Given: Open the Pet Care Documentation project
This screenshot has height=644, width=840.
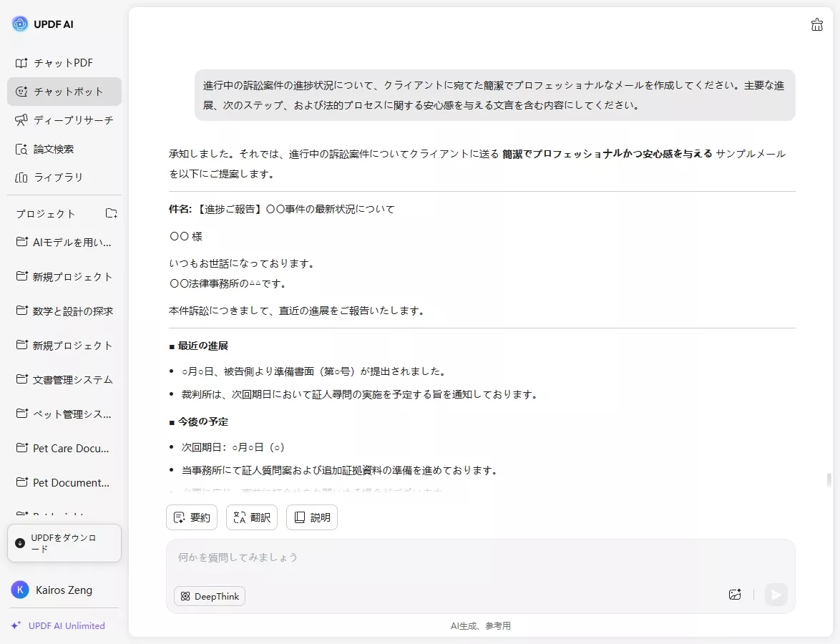Looking at the screenshot, I should point(64,448).
